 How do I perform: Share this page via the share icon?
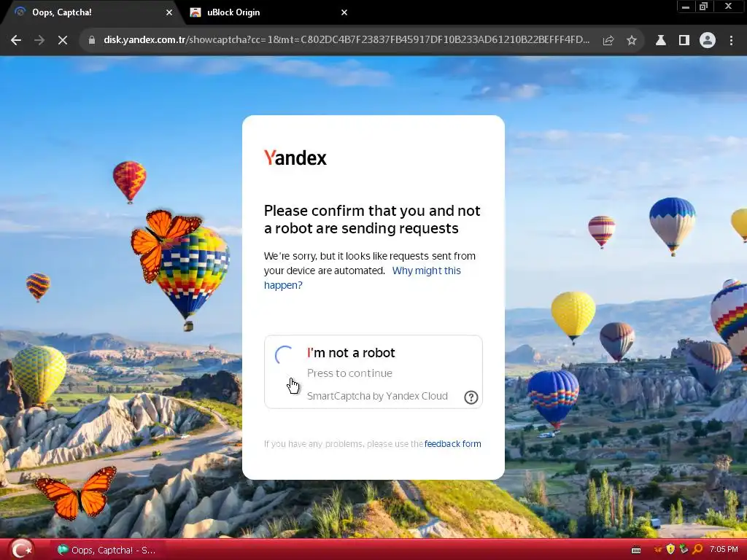point(608,41)
